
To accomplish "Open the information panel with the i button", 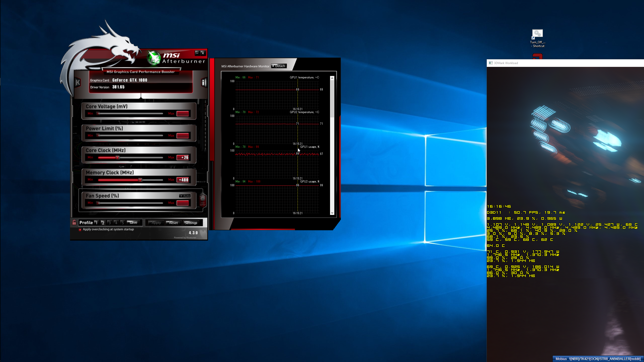I will [x=204, y=82].
